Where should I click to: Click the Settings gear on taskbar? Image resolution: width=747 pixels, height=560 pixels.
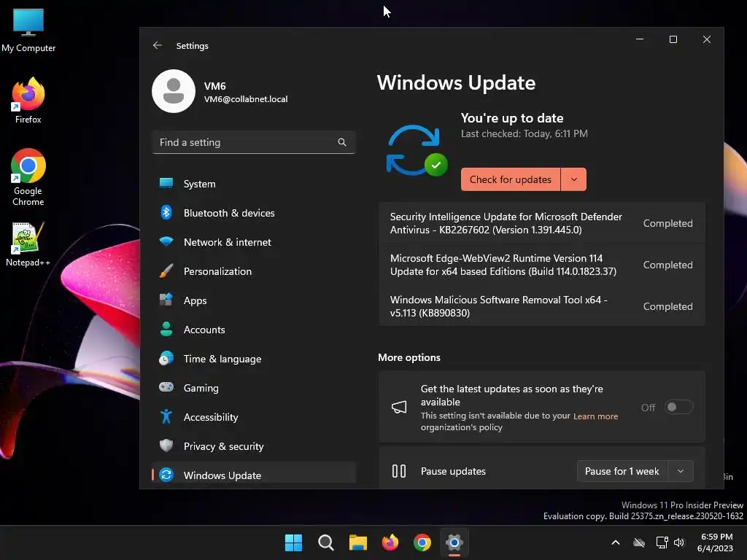click(454, 542)
